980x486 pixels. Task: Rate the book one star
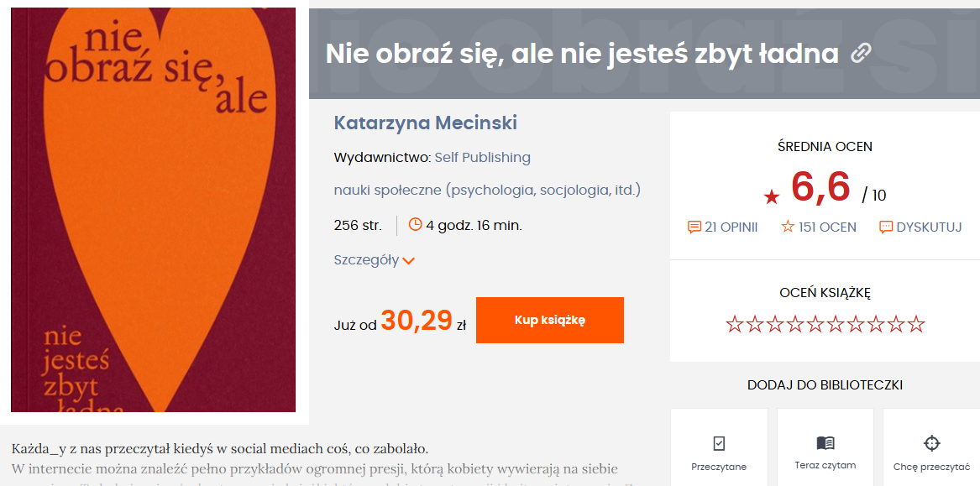[735, 324]
